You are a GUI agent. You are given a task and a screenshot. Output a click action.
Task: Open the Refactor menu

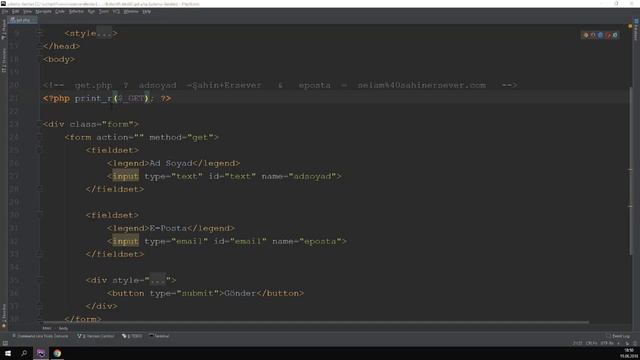[x=76, y=11]
